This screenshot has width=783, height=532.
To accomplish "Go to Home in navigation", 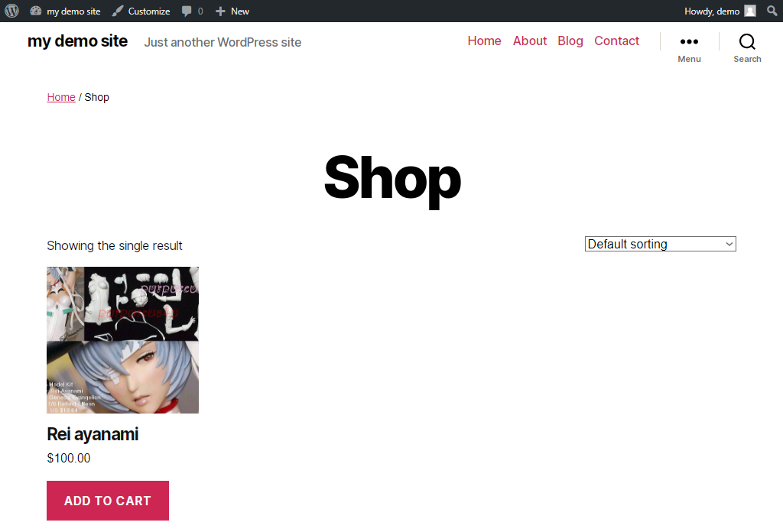I will click(484, 41).
